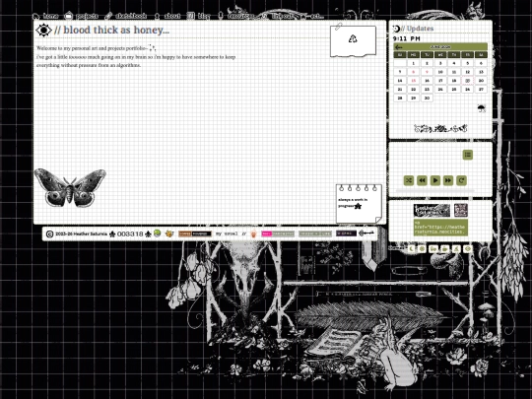532x399 pixels.
Task: Play the music track
Action: [x=435, y=180]
